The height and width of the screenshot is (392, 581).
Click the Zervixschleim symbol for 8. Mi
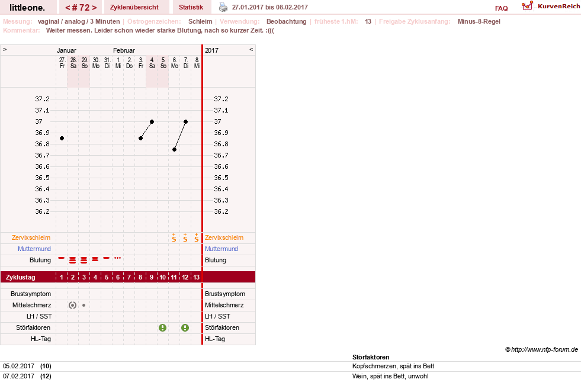point(197,237)
